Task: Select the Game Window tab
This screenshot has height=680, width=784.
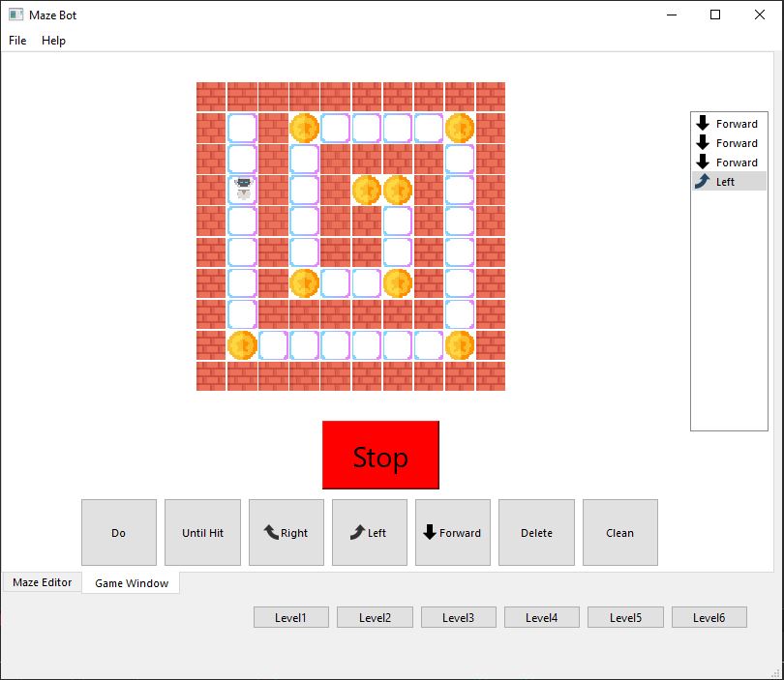Action: (132, 583)
